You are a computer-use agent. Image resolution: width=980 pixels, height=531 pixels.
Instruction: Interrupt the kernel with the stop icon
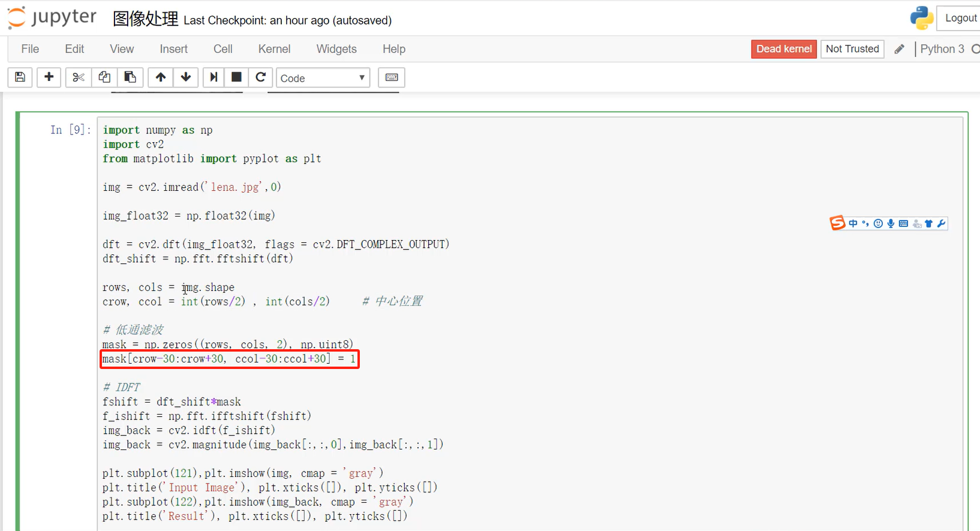[x=236, y=77]
